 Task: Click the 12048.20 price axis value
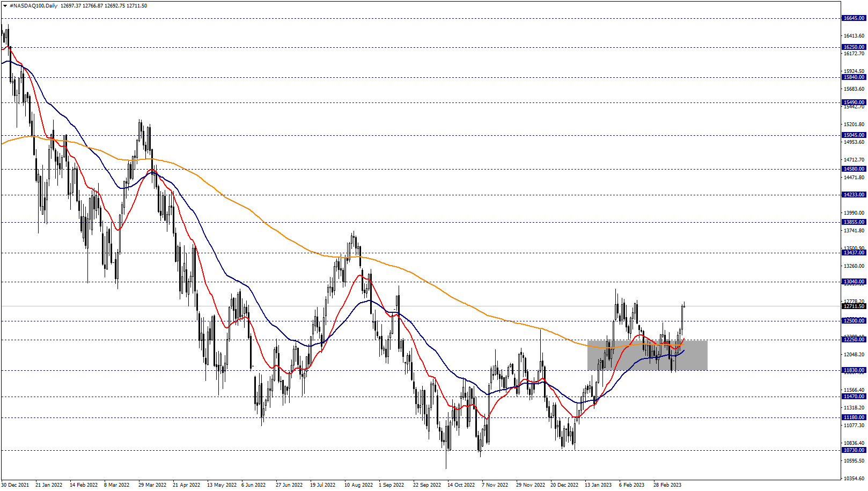854,355
